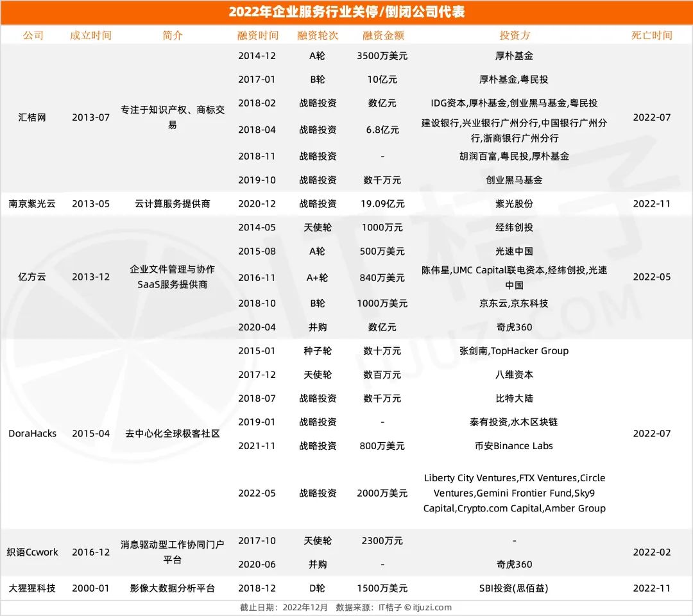Select the description '影像大数据分析平台'

pyautogui.click(x=173, y=588)
